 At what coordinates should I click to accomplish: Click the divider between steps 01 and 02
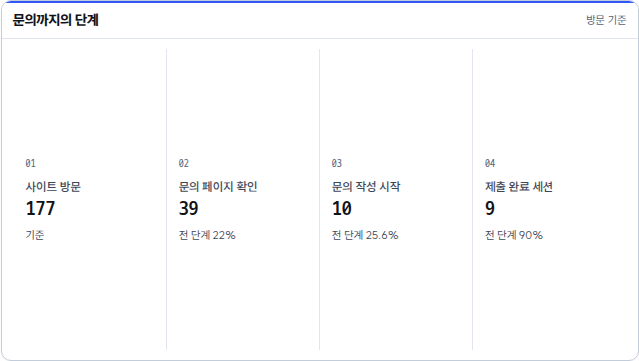point(166,199)
